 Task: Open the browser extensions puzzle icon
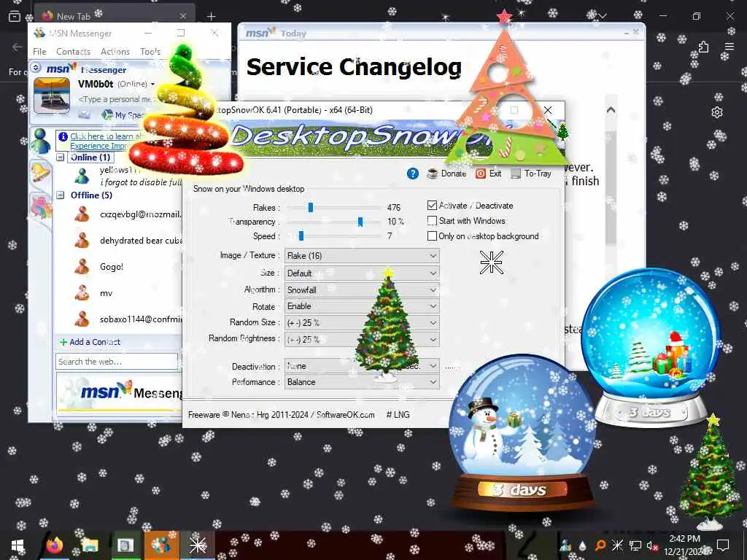703,47
